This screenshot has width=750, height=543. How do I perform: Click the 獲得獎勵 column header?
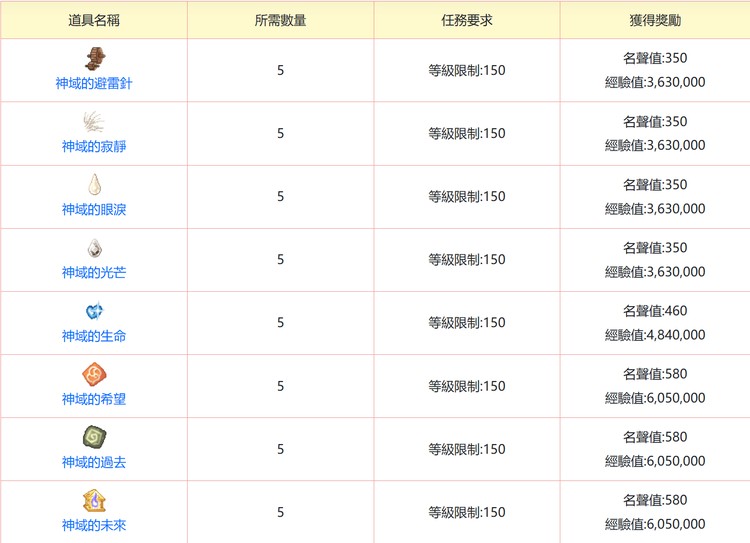[x=655, y=20]
